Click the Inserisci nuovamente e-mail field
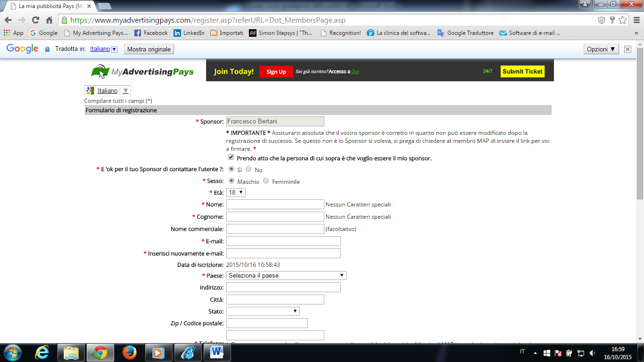Image resolution: width=644 pixels, height=362 pixels. pos(283,253)
